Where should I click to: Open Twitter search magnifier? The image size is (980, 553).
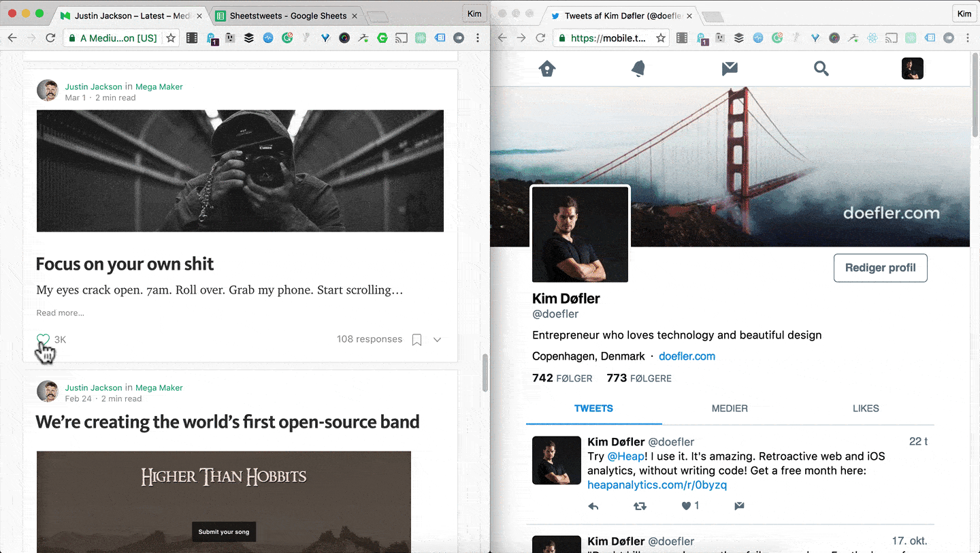(x=821, y=68)
